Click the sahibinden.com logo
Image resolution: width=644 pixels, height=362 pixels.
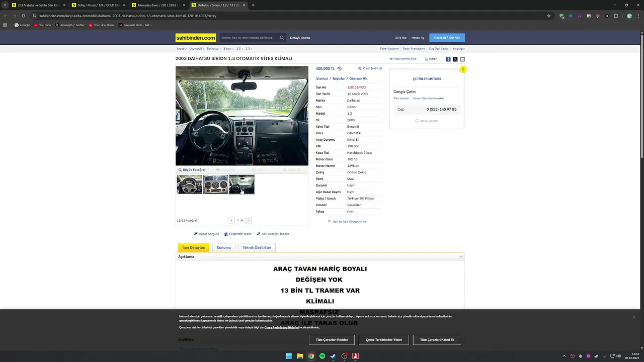pos(196,38)
